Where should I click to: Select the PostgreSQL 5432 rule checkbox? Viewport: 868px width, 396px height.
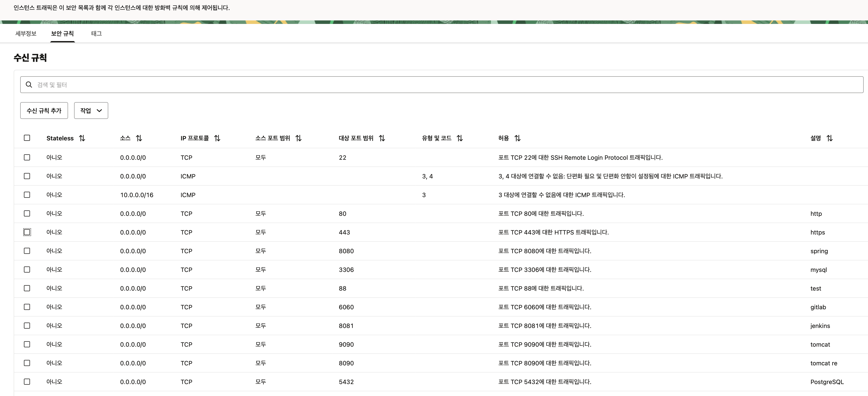tap(27, 381)
